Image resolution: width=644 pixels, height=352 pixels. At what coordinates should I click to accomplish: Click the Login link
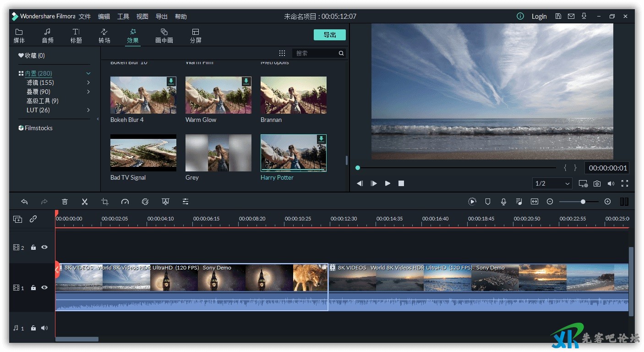[539, 16]
